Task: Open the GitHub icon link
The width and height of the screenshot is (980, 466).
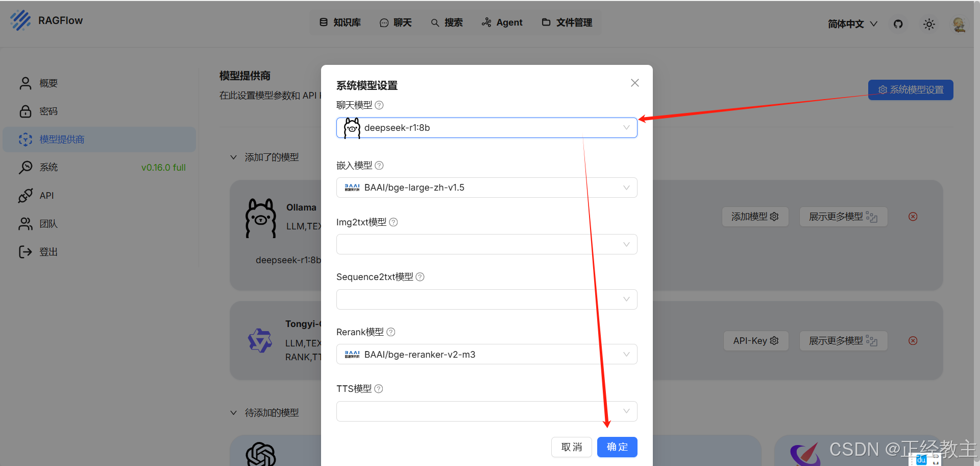Action: tap(898, 24)
